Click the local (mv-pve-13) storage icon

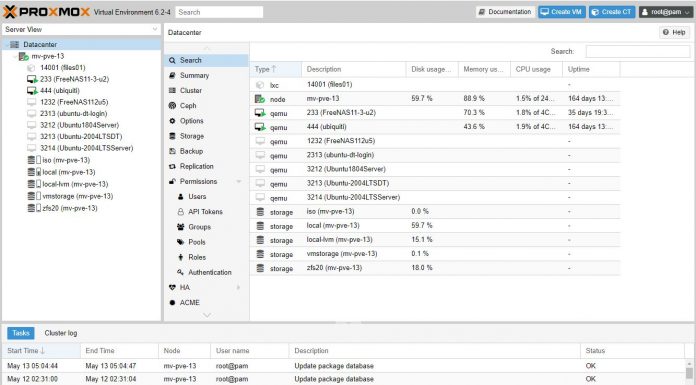(x=34, y=172)
